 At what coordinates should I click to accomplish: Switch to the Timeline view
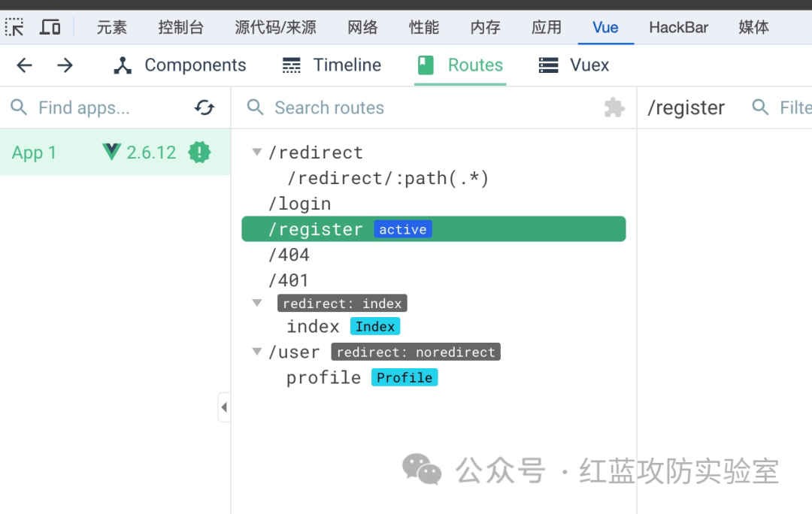[332, 65]
